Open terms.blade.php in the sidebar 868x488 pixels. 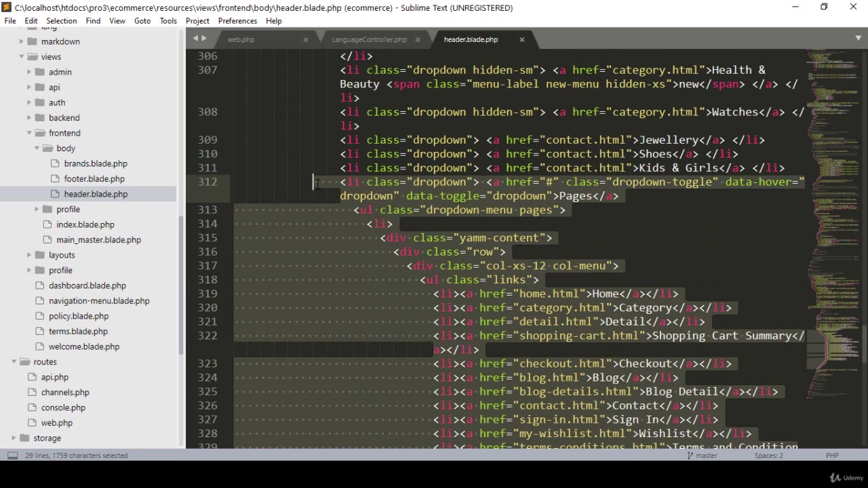pyautogui.click(x=78, y=331)
